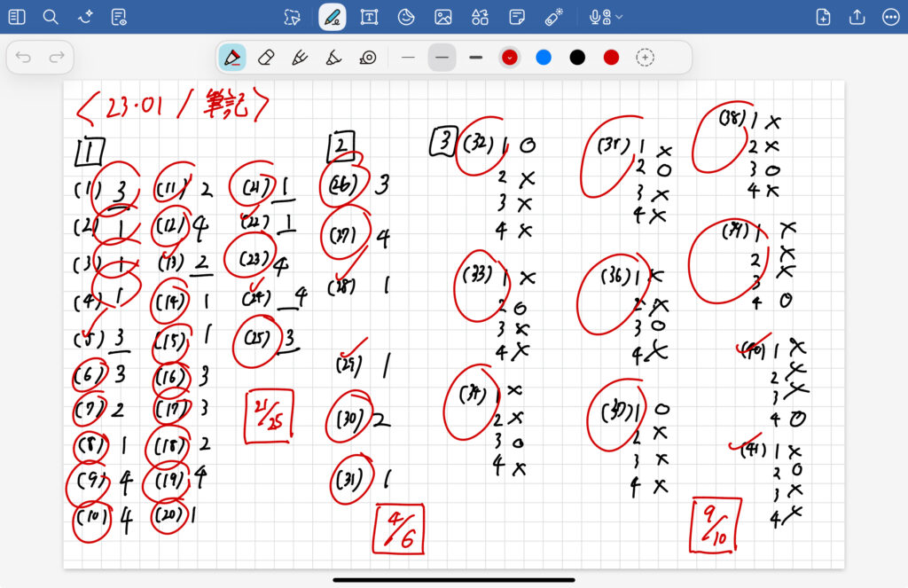Open the sticker tool

[x=406, y=17]
